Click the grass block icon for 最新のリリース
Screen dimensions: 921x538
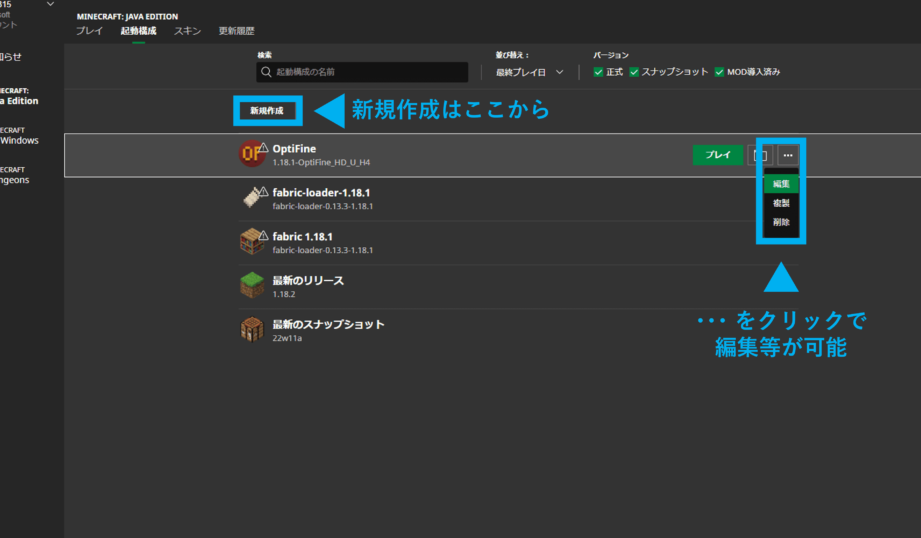(252, 285)
